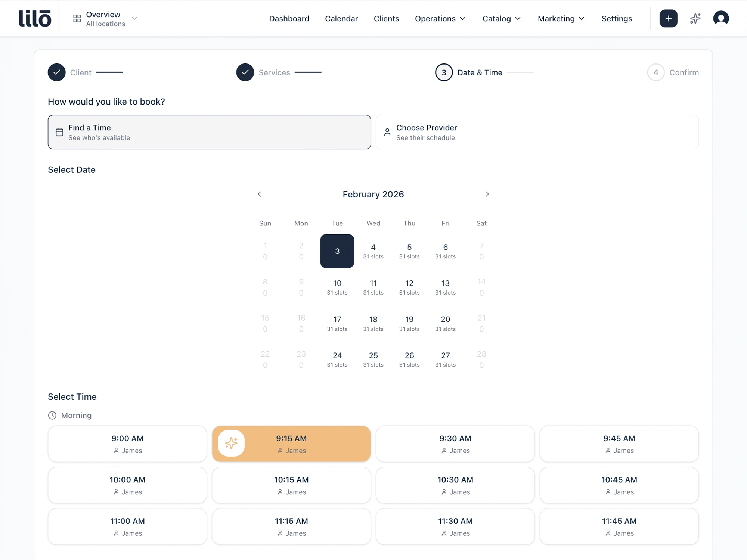Image resolution: width=747 pixels, height=560 pixels.
Task: Open the create new item plus icon
Action: pyautogui.click(x=668, y=18)
